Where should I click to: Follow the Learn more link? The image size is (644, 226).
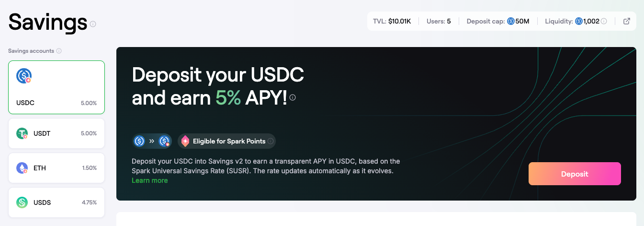[x=149, y=180]
